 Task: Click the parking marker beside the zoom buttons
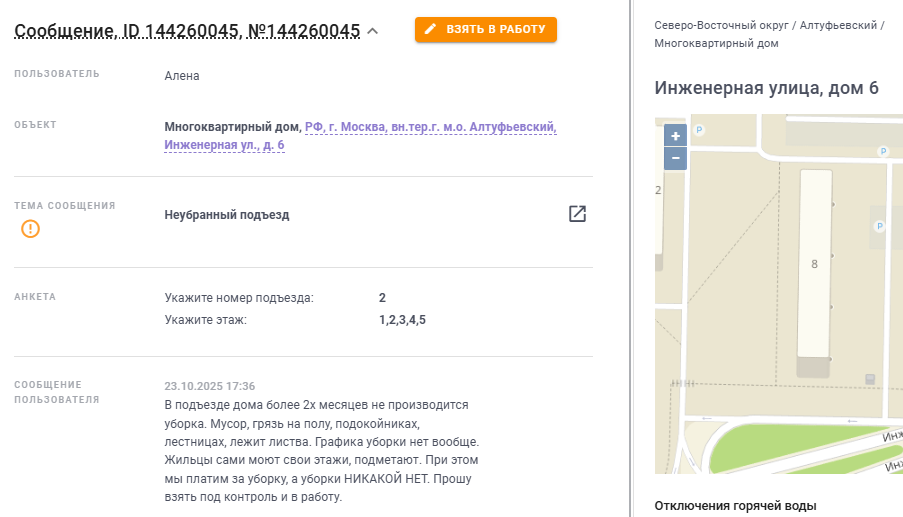click(699, 129)
